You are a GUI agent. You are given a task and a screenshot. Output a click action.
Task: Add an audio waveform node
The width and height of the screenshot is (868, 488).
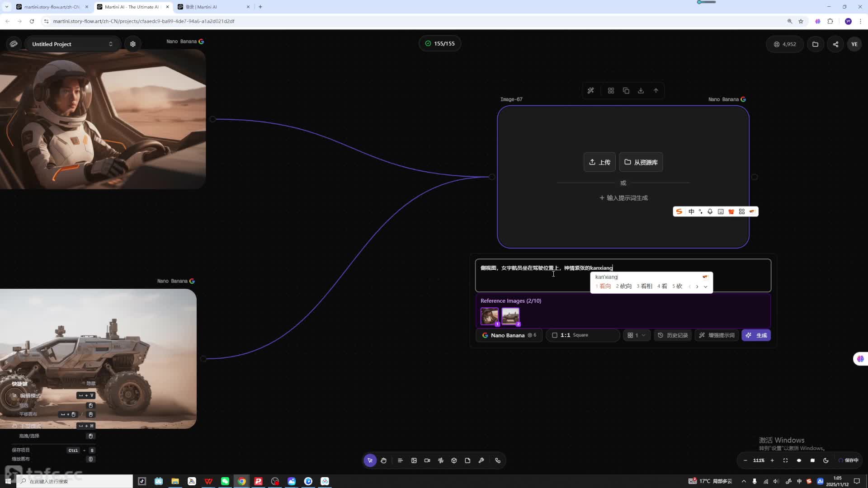pyautogui.click(x=441, y=460)
